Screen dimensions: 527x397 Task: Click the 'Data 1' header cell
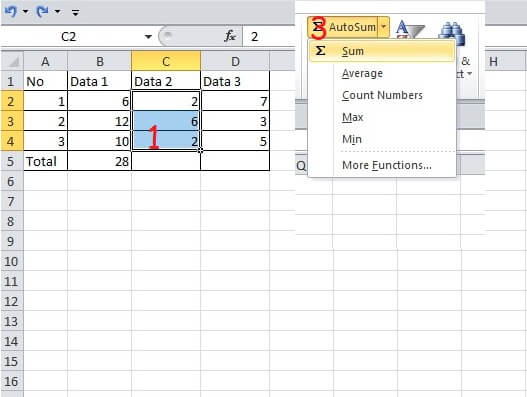(99, 81)
